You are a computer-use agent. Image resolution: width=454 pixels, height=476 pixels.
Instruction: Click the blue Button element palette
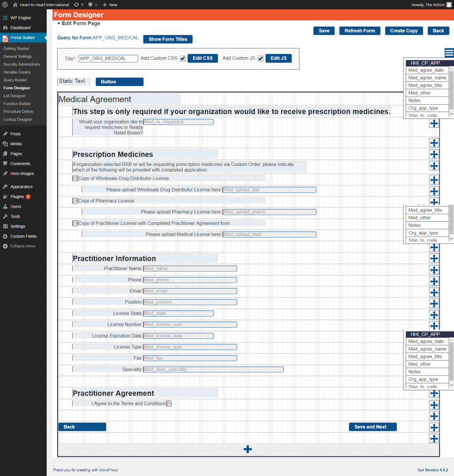[x=120, y=82]
